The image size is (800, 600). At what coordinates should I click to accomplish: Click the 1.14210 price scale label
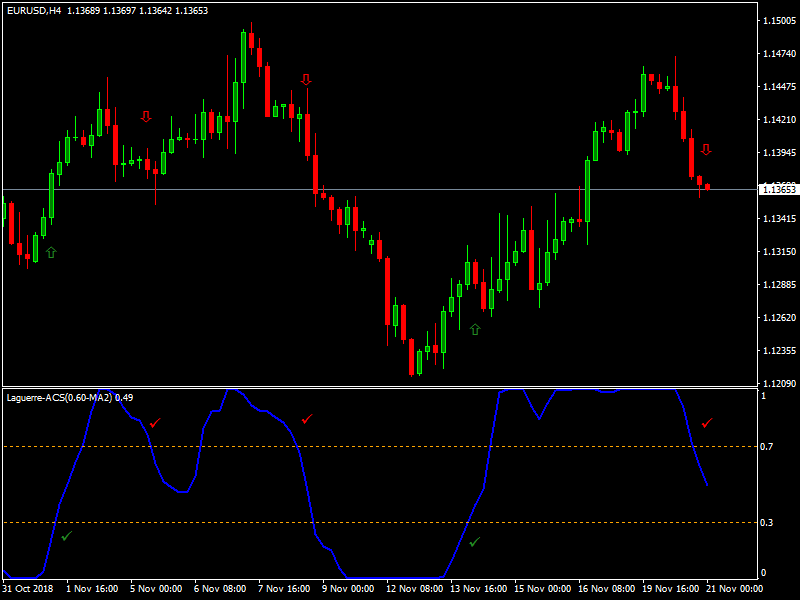point(779,120)
